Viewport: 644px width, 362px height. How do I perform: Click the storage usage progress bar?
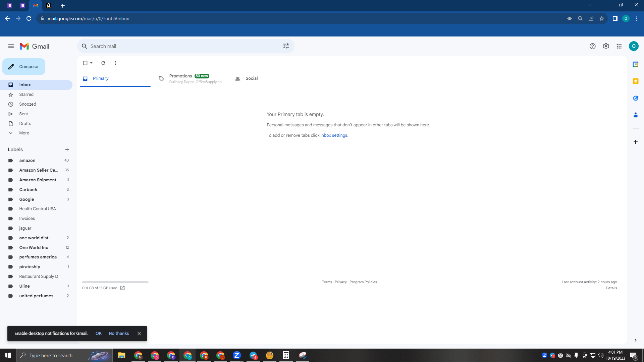click(x=115, y=282)
